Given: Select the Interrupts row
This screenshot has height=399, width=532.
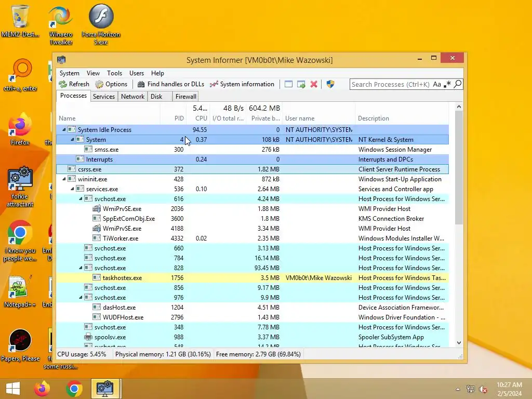Looking at the screenshot, I should (252, 159).
